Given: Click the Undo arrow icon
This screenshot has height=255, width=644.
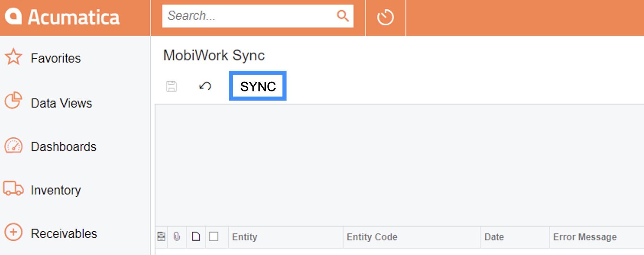Looking at the screenshot, I should click(x=205, y=86).
